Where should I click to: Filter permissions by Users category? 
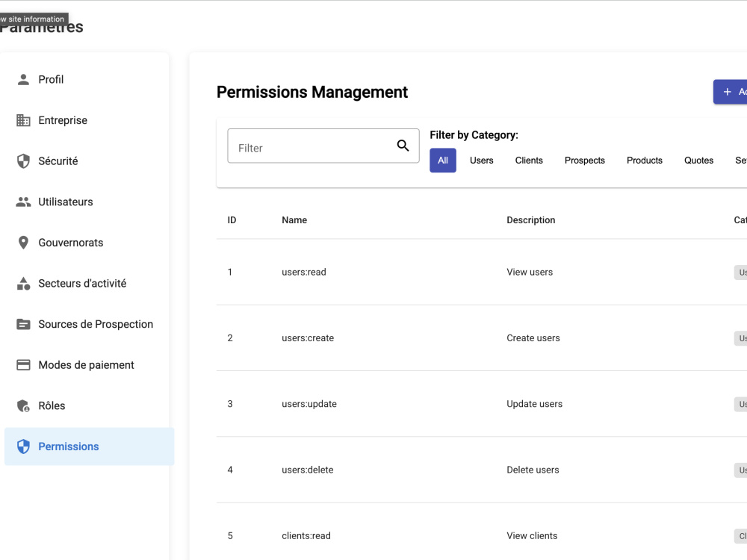tap(482, 161)
